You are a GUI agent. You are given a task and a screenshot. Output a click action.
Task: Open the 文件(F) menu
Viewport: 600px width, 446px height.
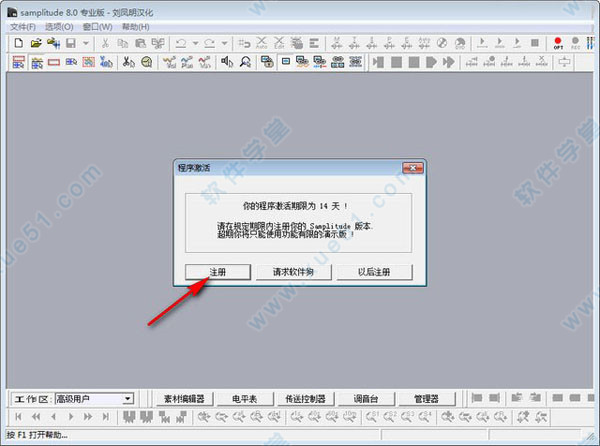pyautogui.click(x=23, y=27)
